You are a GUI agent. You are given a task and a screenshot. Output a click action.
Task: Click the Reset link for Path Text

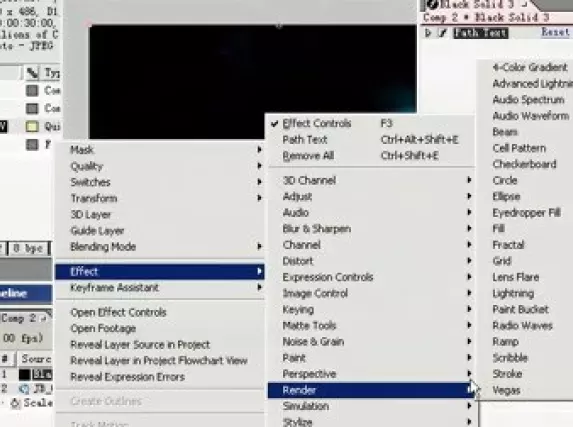click(x=555, y=32)
